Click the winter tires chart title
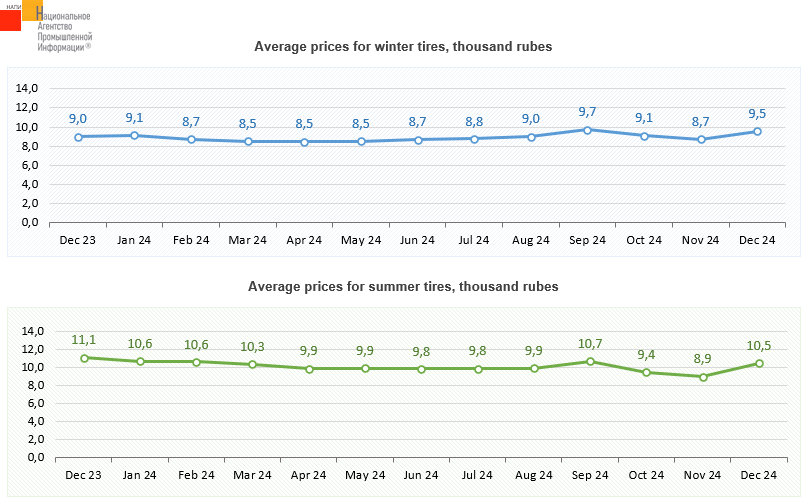The width and height of the screenshot is (807, 501). [403, 47]
